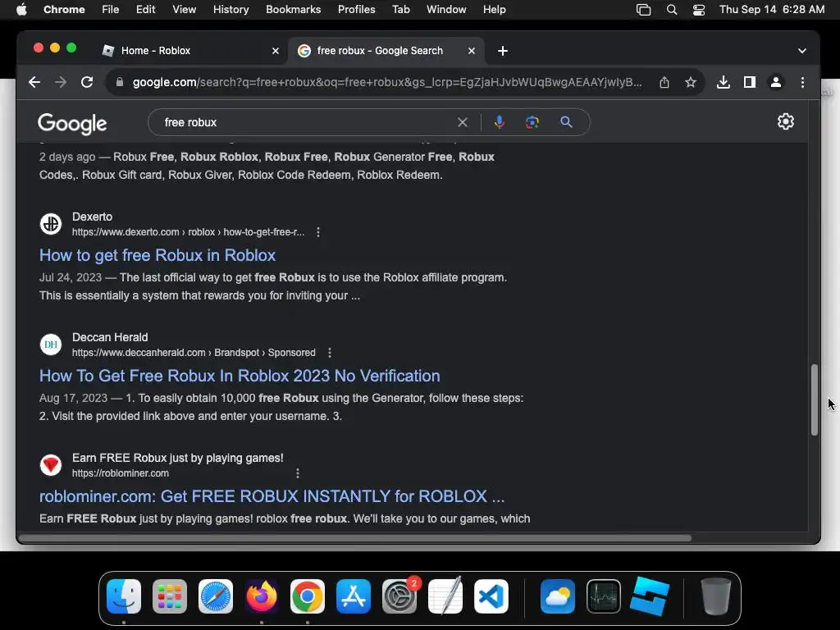This screenshot has height=630, width=840.
Task: View site information lock icon
Action: (120, 82)
